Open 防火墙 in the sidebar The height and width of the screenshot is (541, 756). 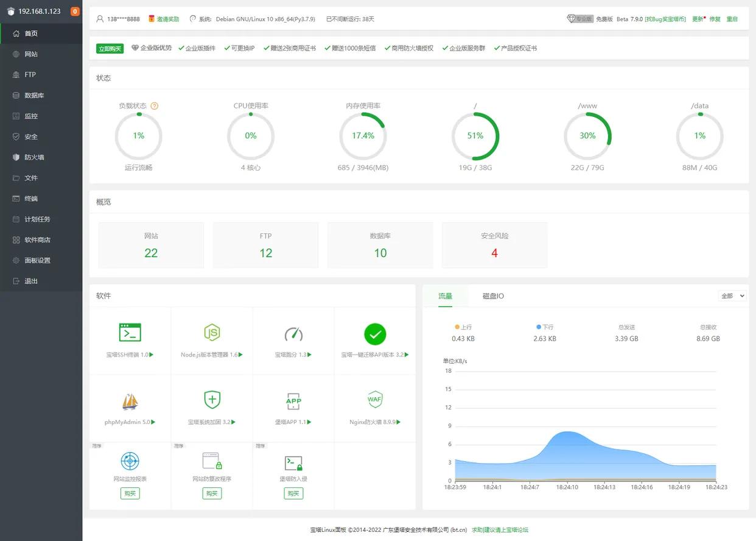point(34,157)
